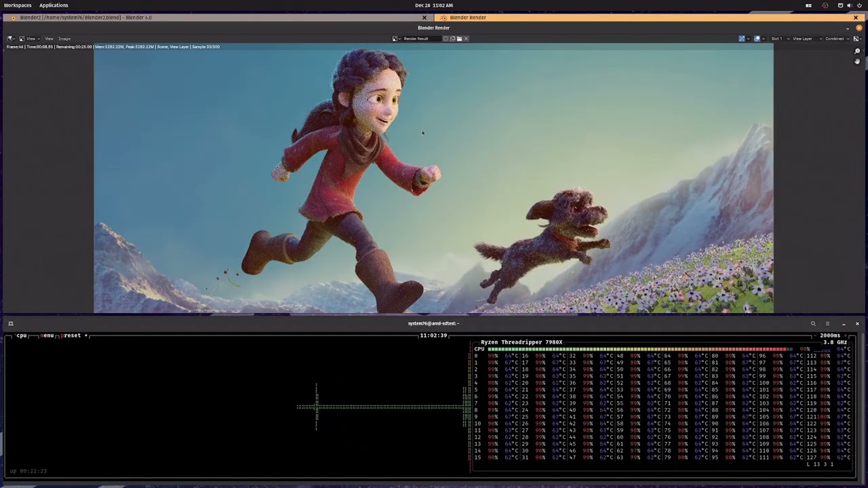Click the fake user shield icon

click(x=446, y=39)
